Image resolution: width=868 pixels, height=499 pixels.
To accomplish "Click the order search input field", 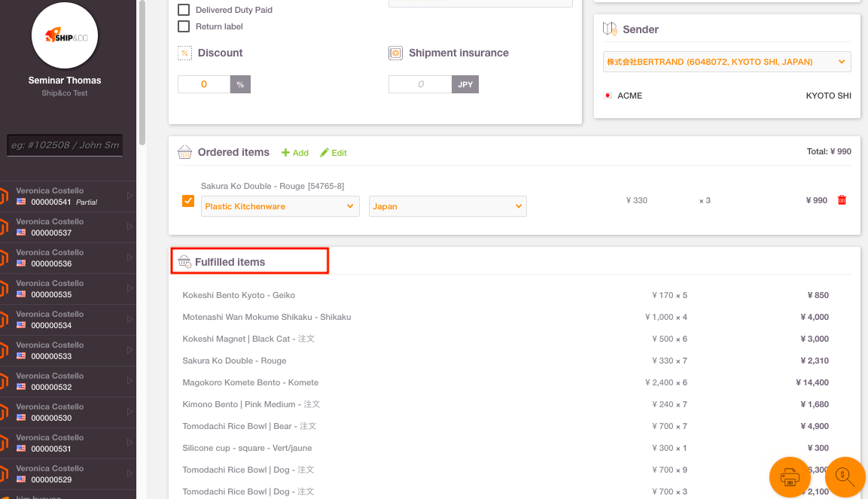I will pyautogui.click(x=65, y=145).
